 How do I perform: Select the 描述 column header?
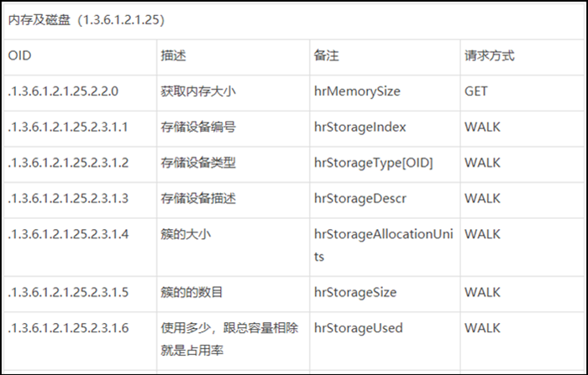(173, 56)
